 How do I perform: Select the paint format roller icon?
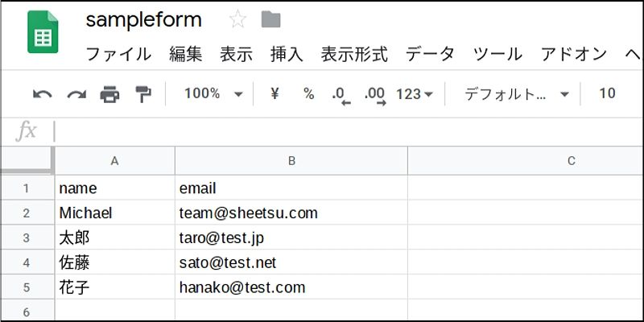[143, 94]
